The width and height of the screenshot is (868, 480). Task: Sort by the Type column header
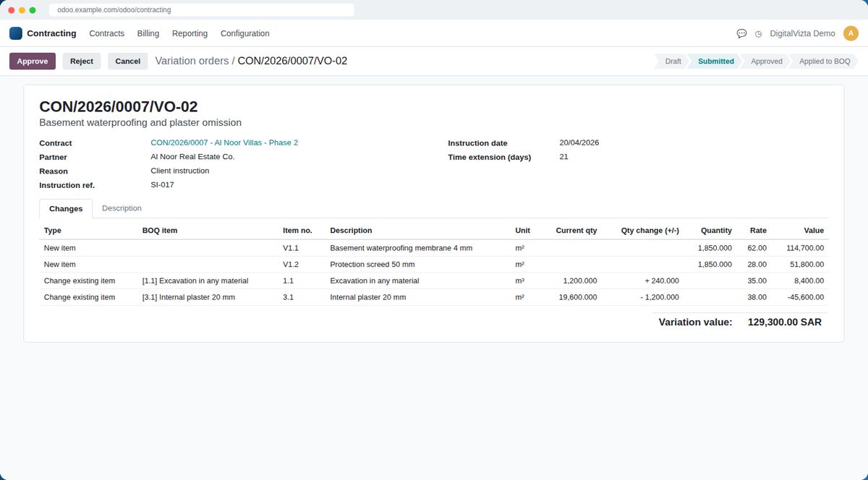pyautogui.click(x=53, y=231)
